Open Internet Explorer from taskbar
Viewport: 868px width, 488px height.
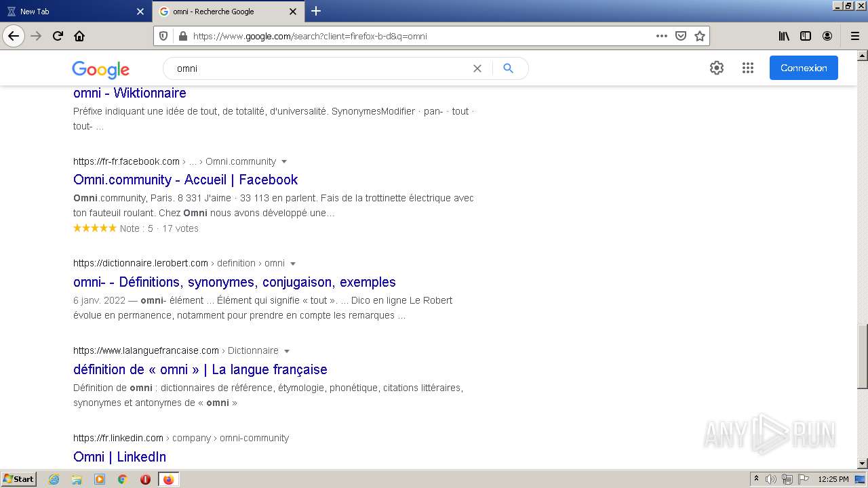54,479
